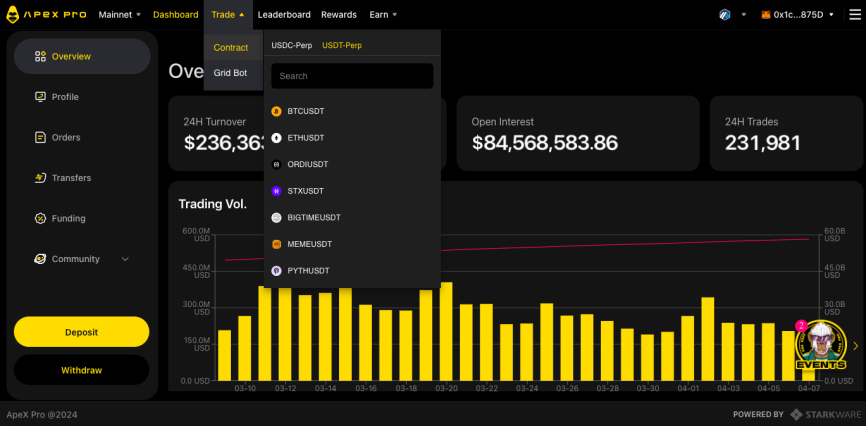Click Open Interest value $84,568,583.86

point(545,143)
